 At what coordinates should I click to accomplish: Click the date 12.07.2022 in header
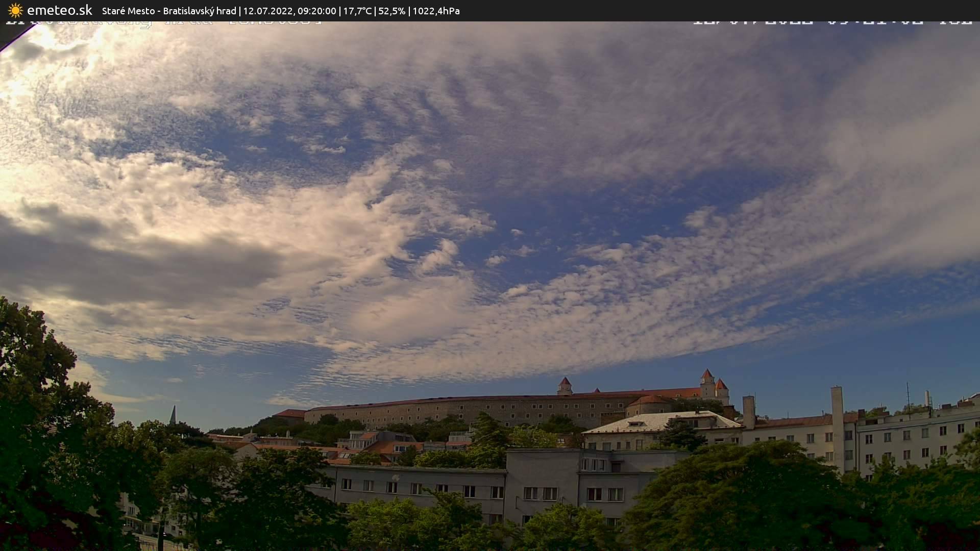pyautogui.click(x=268, y=11)
